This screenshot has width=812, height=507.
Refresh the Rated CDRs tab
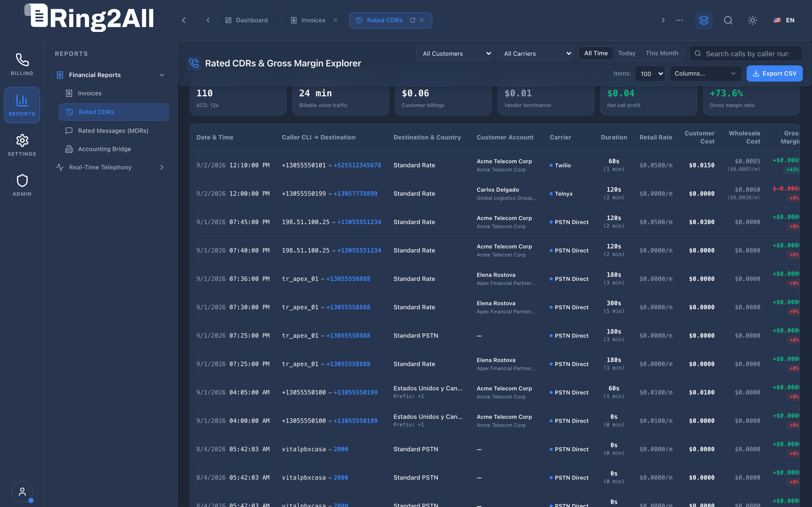[x=413, y=20]
